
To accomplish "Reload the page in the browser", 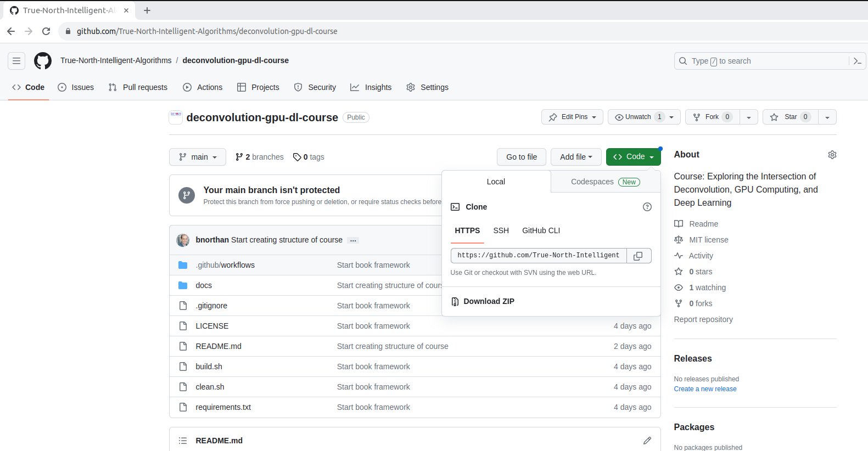I will point(46,31).
